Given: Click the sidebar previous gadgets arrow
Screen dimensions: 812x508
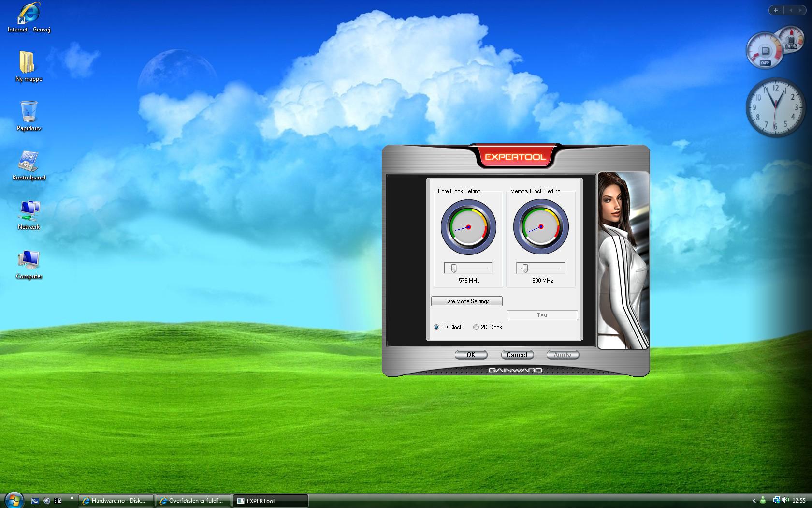Looking at the screenshot, I should tap(791, 10).
